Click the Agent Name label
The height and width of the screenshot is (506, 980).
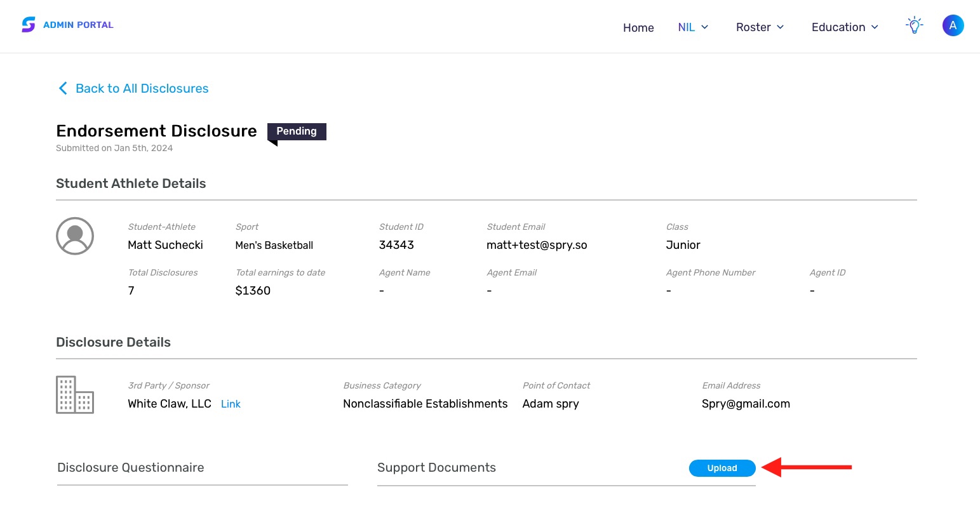(405, 272)
